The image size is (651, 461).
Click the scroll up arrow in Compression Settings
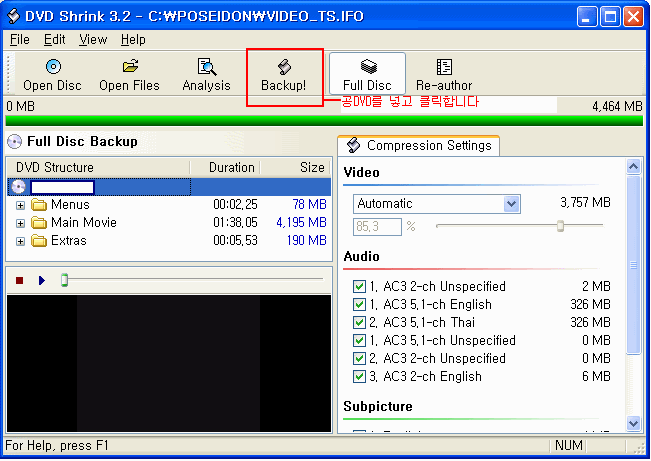click(633, 167)
